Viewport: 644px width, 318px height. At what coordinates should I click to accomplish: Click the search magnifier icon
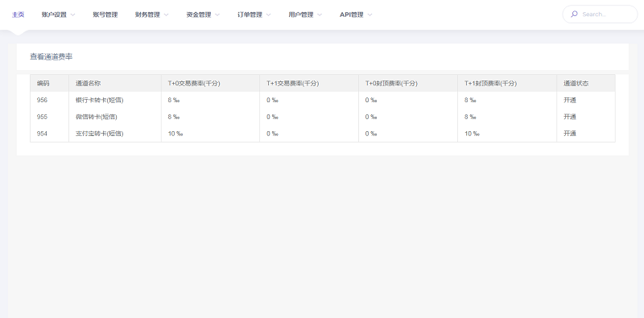point(574,14)
